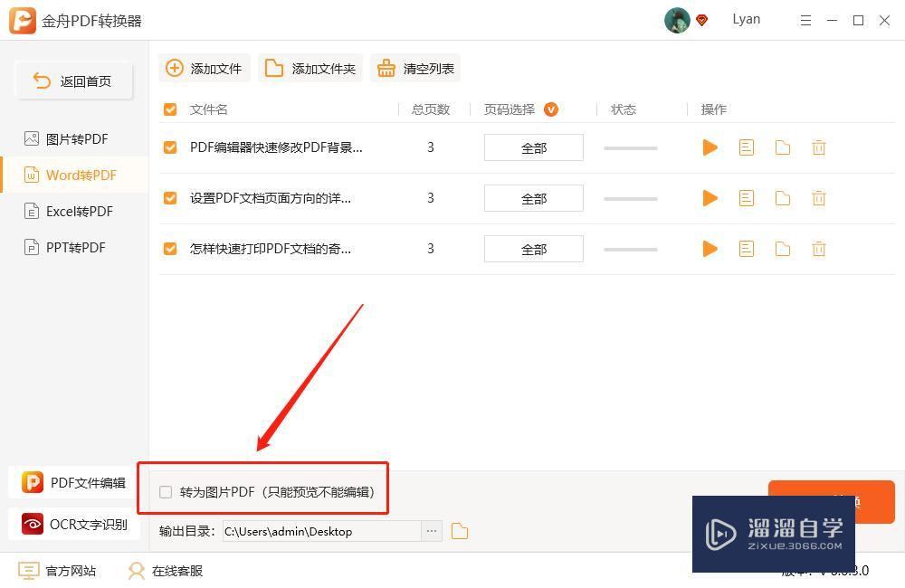The height and width of the screenshot is (588, 905).
Task: Start converting the 怎样快速打印PDF文档 file
Action: pos(710,250)
